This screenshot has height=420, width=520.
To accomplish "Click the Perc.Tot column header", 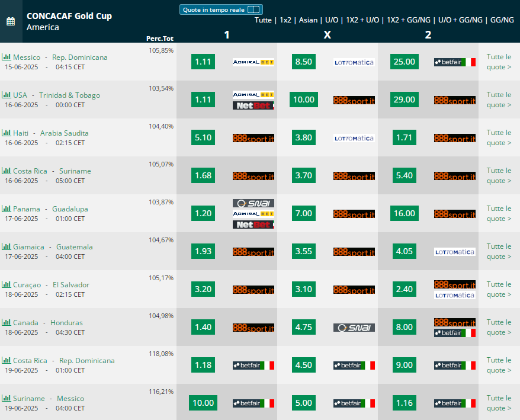I will pos(160,39).
